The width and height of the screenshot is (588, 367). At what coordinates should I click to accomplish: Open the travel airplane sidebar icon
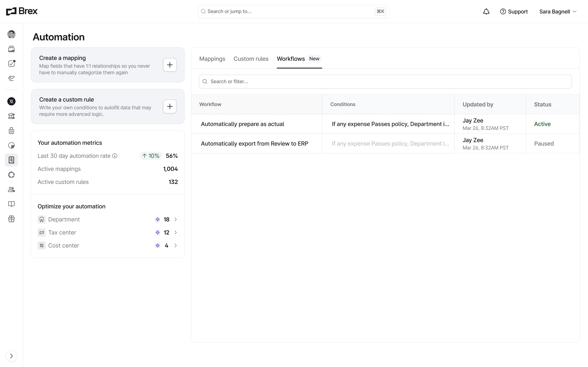pos(11,78)
